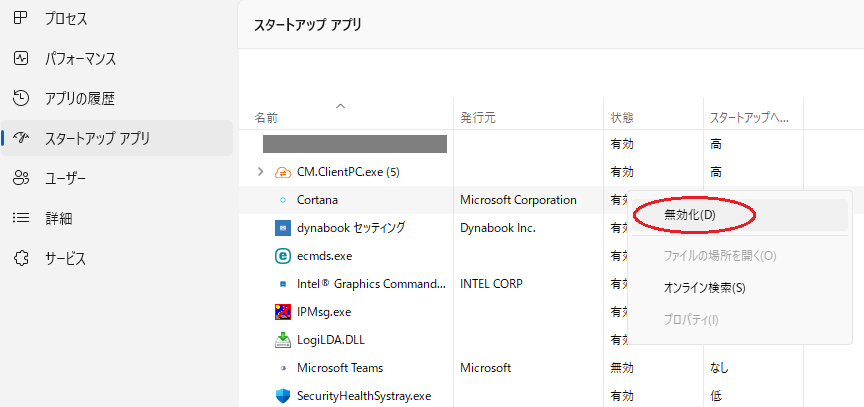Select the dynabook セッティング row name
This screenshot has width=864, height=407.
(x=352, y=227)
